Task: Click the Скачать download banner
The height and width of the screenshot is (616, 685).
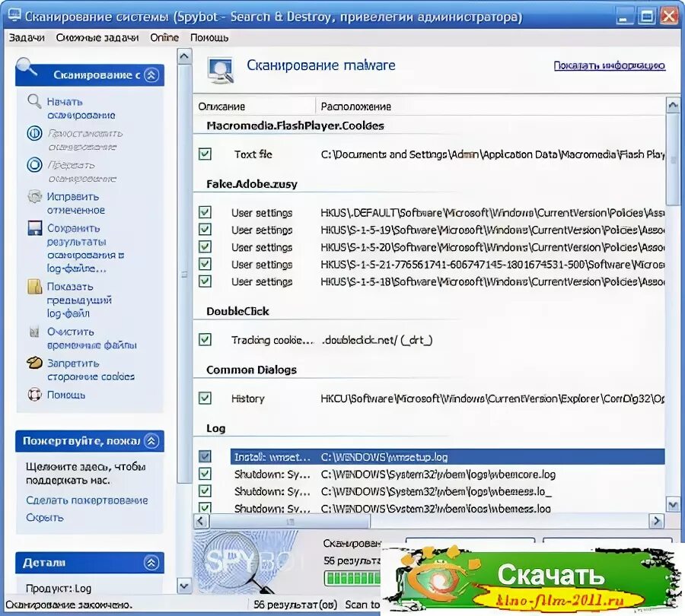Action: [532, 579]
